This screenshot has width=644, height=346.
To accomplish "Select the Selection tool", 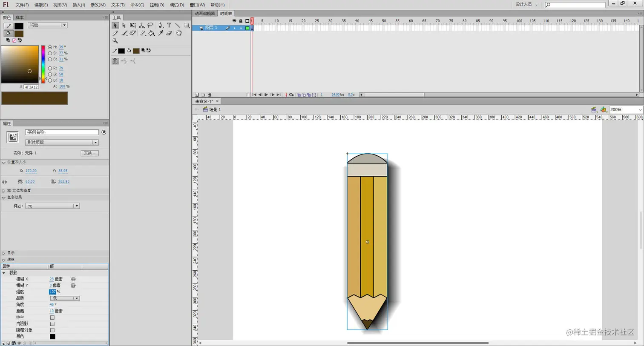I will (115, 26).
